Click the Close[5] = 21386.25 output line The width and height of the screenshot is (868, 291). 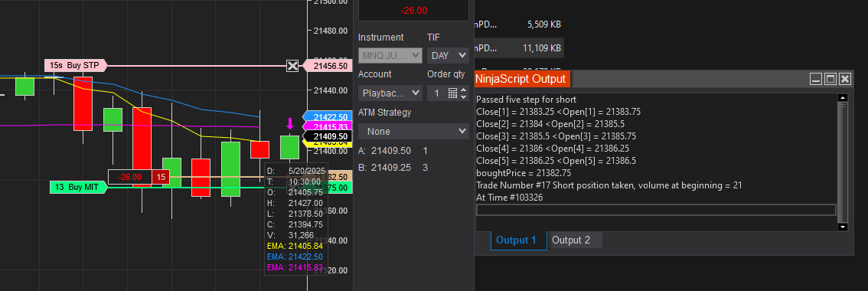pos(556,161)
